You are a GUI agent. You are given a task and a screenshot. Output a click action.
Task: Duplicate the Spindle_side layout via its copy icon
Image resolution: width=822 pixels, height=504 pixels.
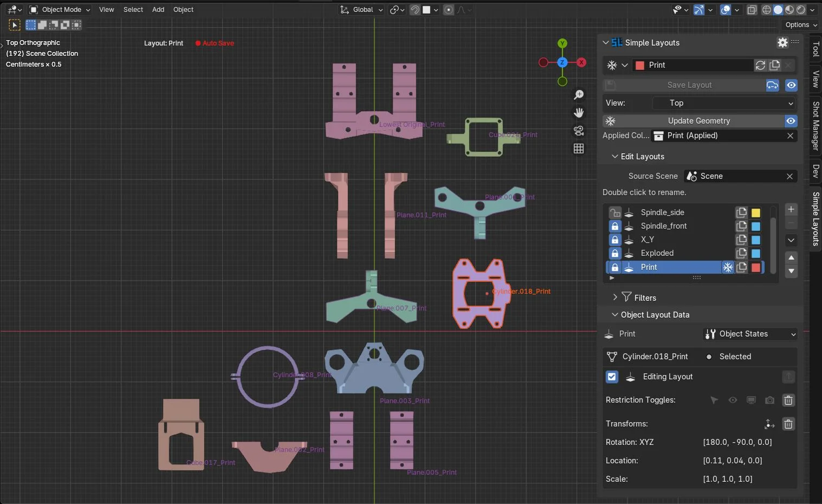coord(741,212)
